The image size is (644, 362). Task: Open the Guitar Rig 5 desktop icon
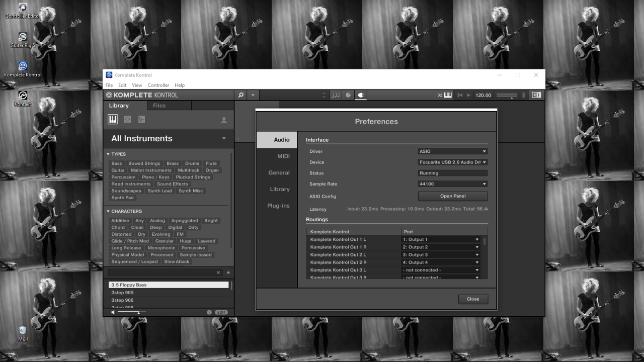(23, 41)
